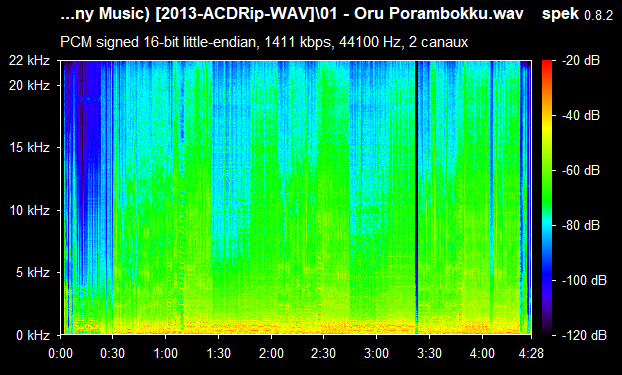622x375 pixels.
Task: Click the 0:30 time axis label
Action: point(112,353)
